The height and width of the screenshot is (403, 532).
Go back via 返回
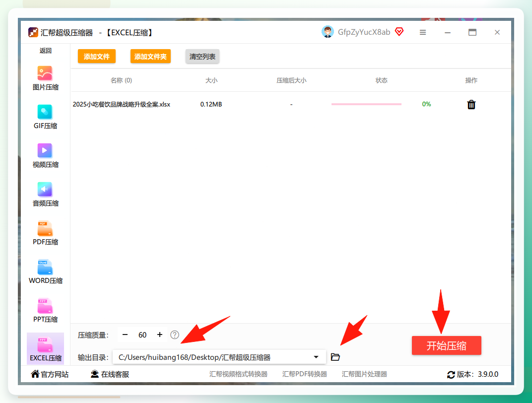click(45, 51)
